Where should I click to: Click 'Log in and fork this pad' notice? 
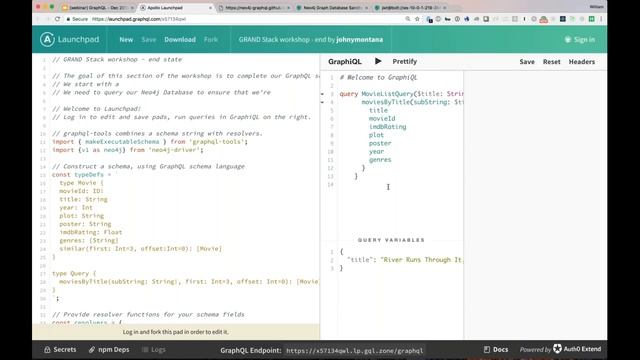point(176,332)
